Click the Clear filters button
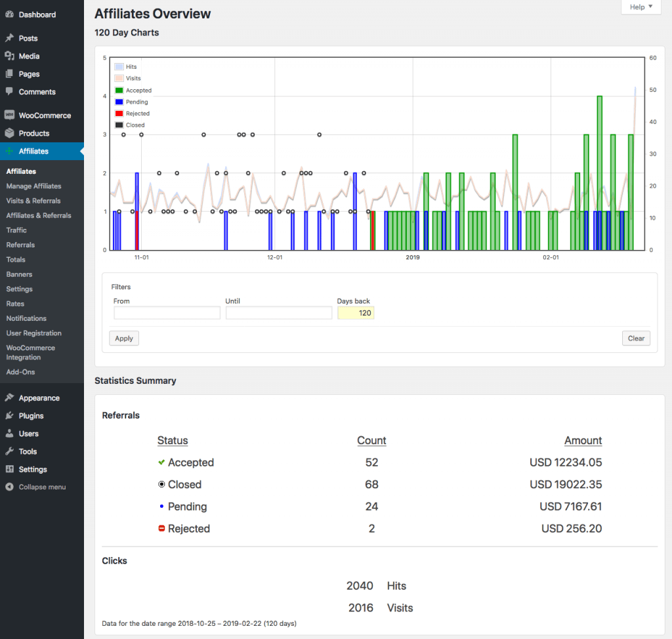 [636, 338]
